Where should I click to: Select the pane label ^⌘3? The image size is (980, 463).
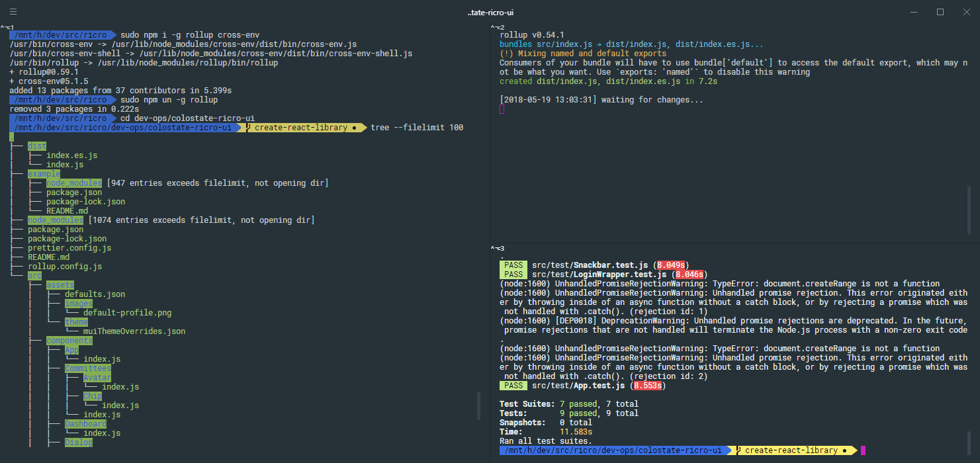coord(498,247)
